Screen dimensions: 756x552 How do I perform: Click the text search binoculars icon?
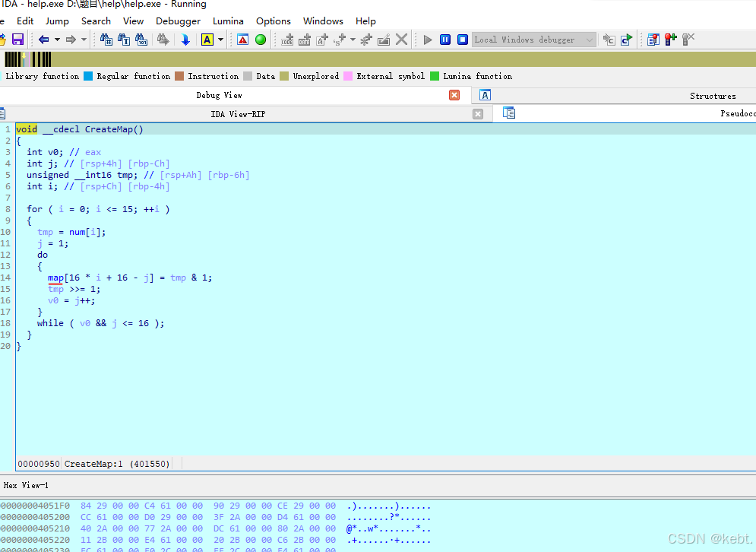click(x=123, y=39)
